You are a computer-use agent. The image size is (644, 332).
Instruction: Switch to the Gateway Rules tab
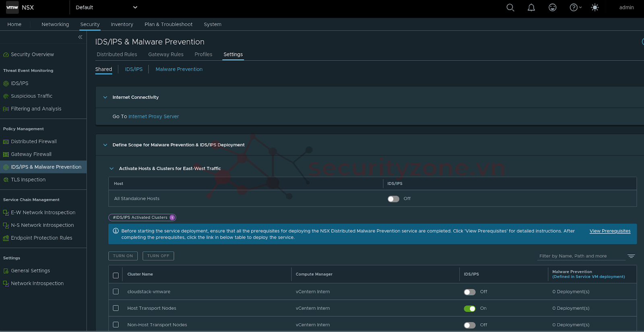tap(165, 54)
